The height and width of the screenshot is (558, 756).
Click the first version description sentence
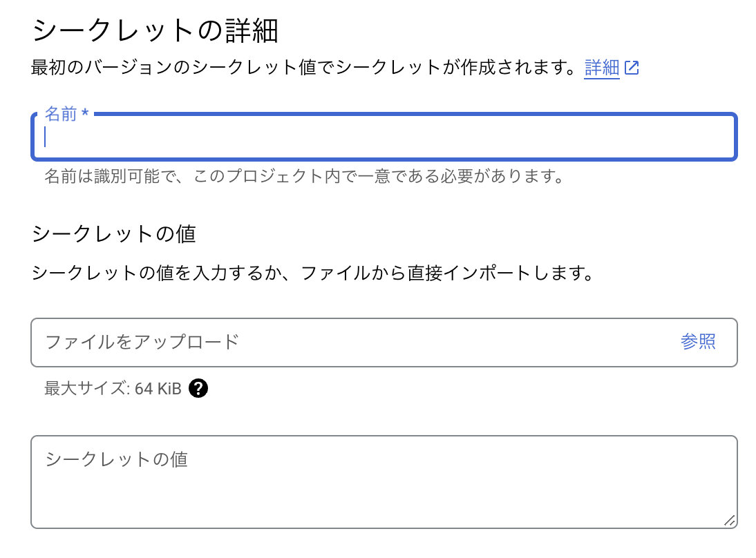304,68
